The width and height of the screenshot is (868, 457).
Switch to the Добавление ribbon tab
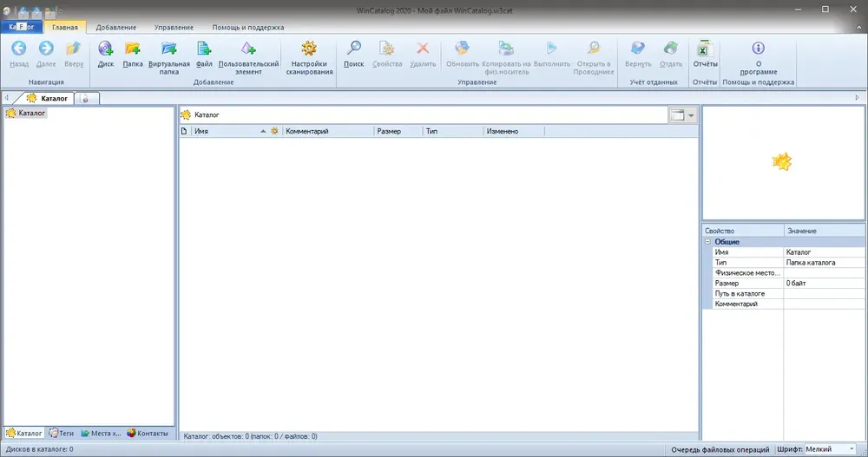115,27
